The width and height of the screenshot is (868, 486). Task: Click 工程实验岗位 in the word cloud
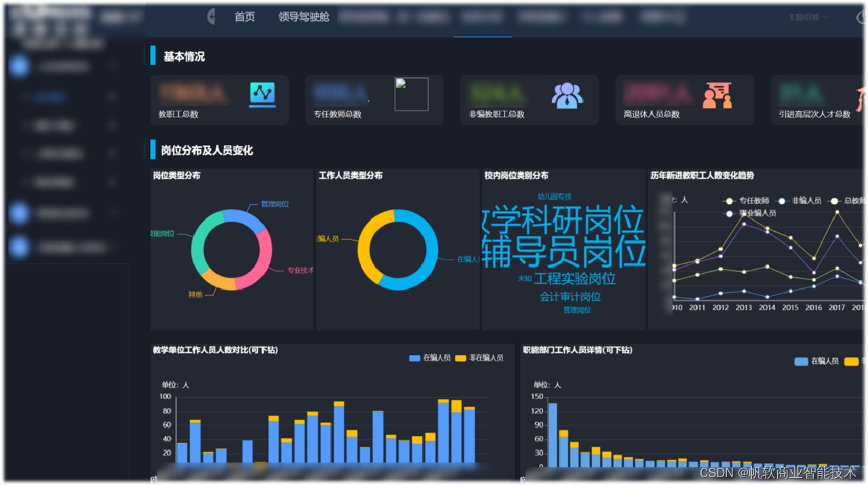(x=574, y=279)
